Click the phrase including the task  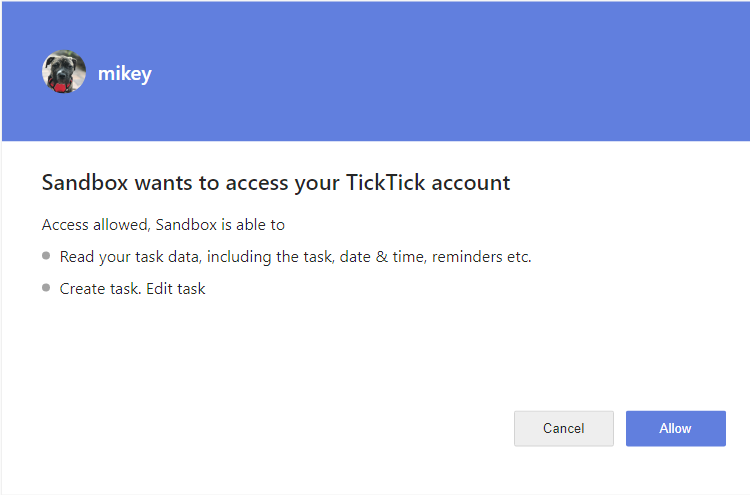tap(270, 257)
